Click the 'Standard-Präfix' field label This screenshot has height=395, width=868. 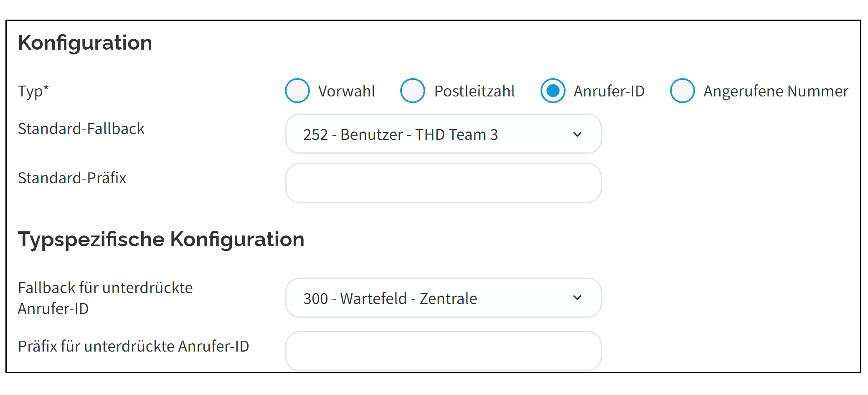pos(72,178)
